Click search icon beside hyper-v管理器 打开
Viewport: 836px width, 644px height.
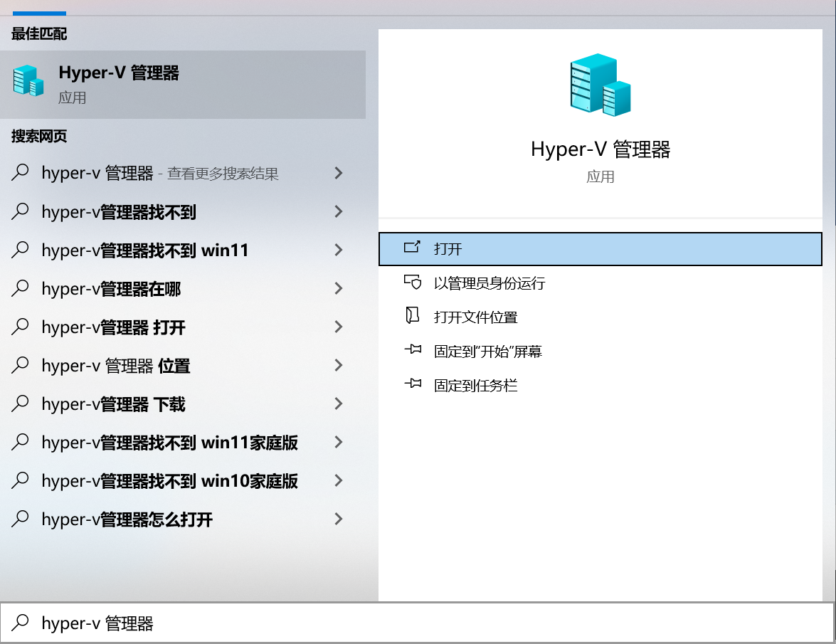[20, 326]
